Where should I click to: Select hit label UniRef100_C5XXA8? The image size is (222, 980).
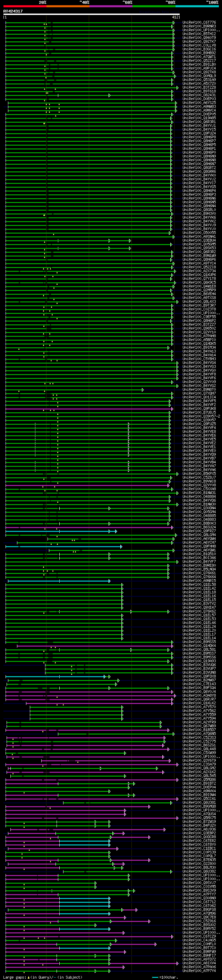tap(199, 489)
